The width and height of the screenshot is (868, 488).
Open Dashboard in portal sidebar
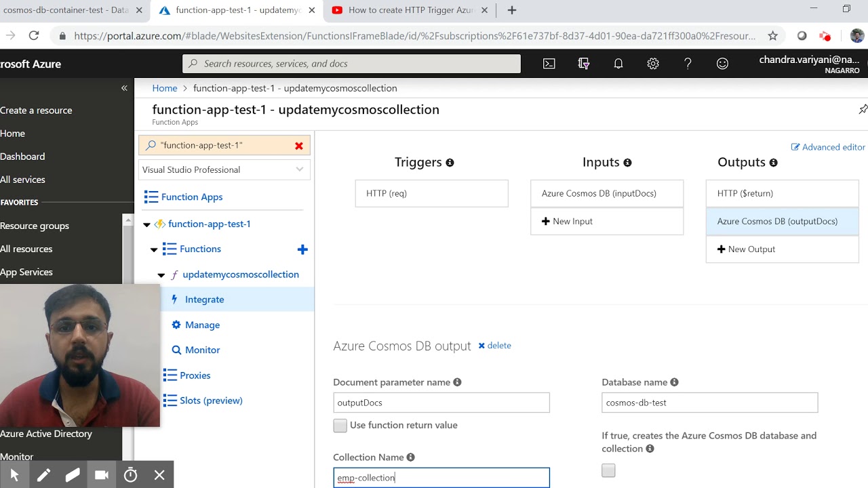pyautogui.click(x=22, y=157)
